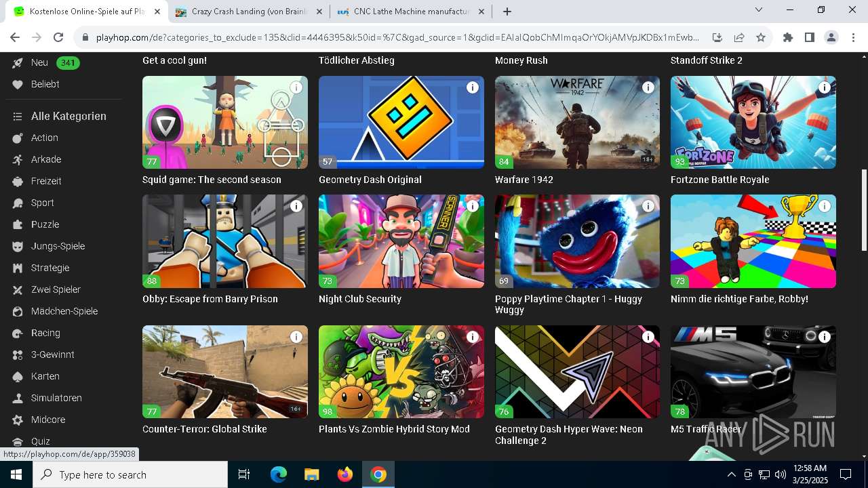This screenshot has width=868, height=488.
Task: Show info for Geometry Dash Original
Action: tap(473, 87)
